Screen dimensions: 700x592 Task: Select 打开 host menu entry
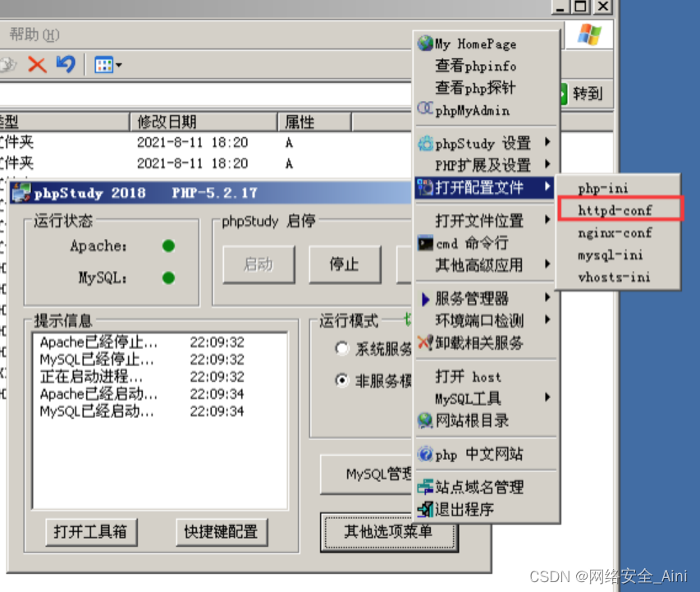486,377
